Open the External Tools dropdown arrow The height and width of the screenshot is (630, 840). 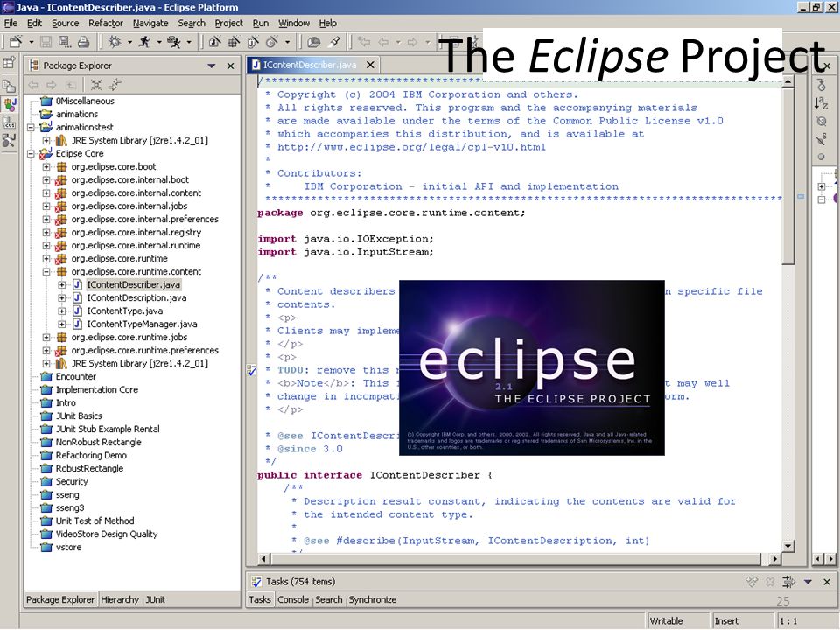(x=189, y=42)
